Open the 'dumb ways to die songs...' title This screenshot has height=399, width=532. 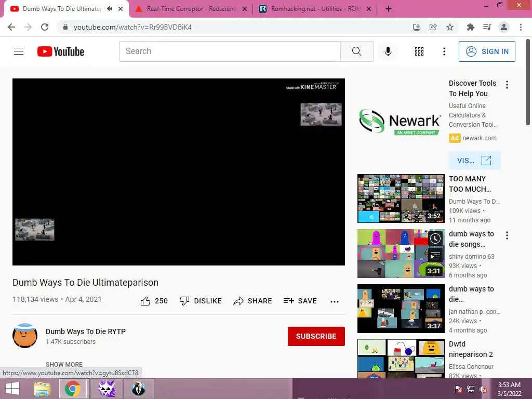click(471, 239)
